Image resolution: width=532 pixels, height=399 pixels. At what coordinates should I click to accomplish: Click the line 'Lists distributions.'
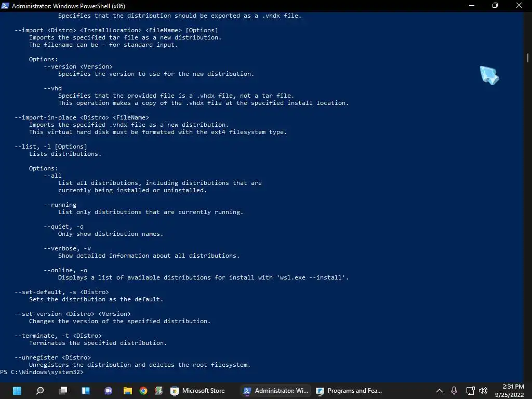65,154
